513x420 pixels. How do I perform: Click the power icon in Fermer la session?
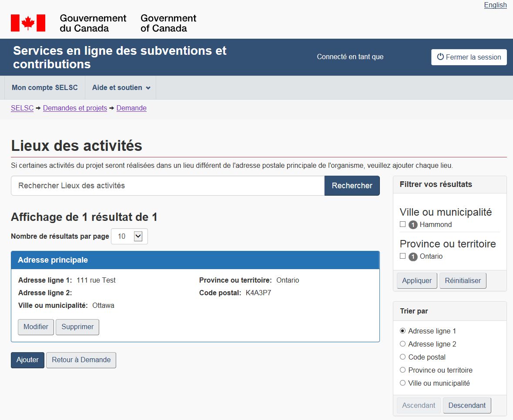(x=440, y=57)
